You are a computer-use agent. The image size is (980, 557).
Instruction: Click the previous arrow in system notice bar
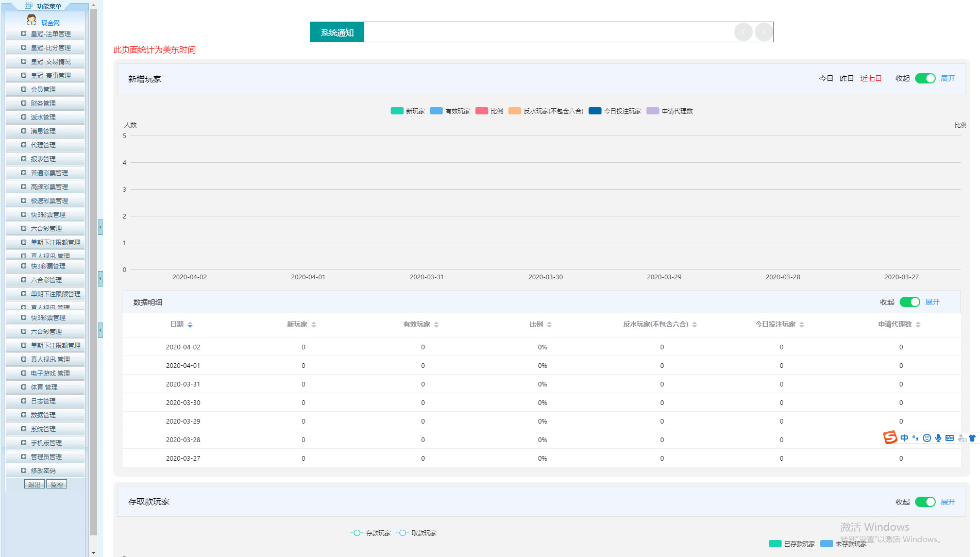click(x=743, y=32)
